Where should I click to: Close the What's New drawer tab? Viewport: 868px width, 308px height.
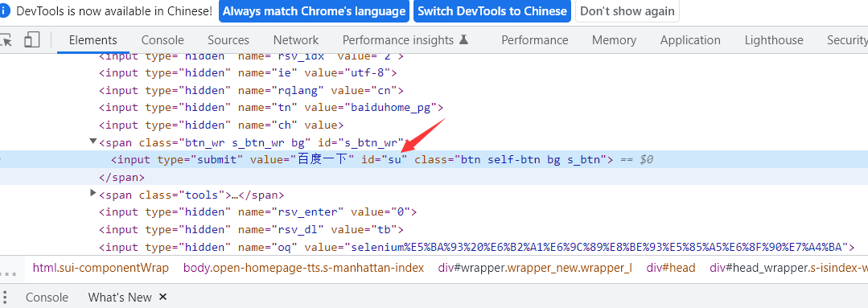(x=162, y=297)
